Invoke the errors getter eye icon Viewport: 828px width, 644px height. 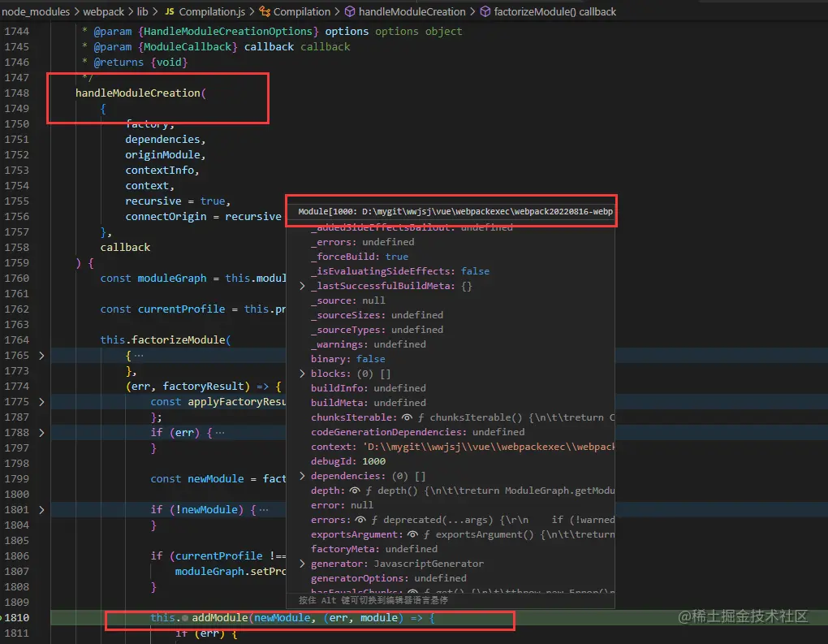coord(360,520)
